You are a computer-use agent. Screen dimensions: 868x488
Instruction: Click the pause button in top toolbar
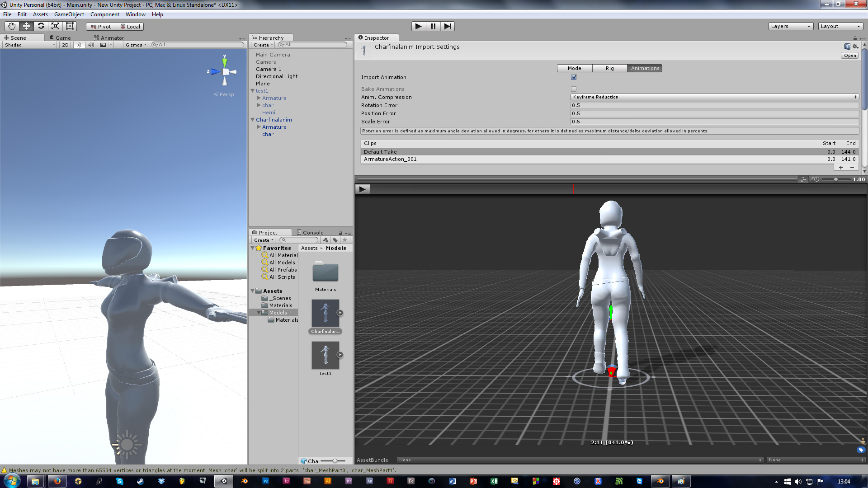(x=434, y=26)
